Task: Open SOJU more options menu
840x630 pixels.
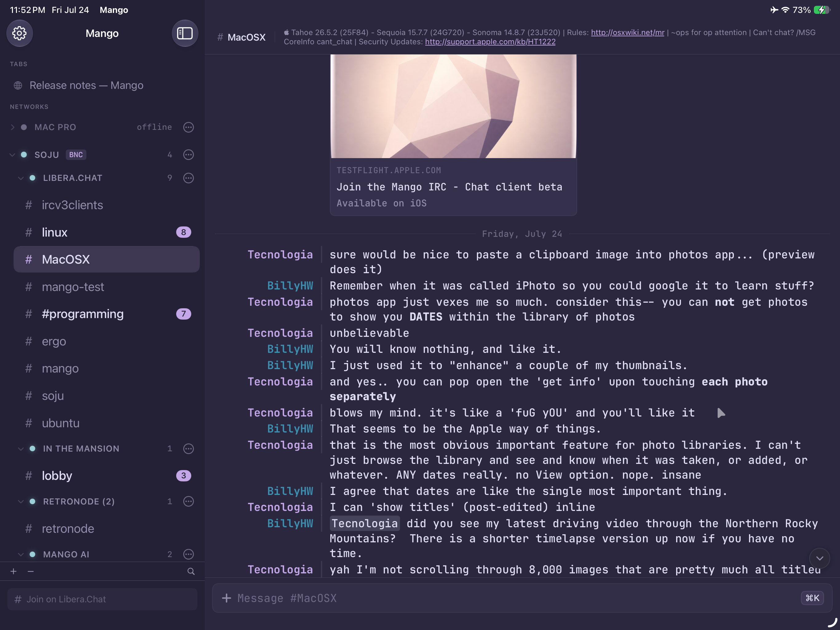Action: (x=188, y=155)
